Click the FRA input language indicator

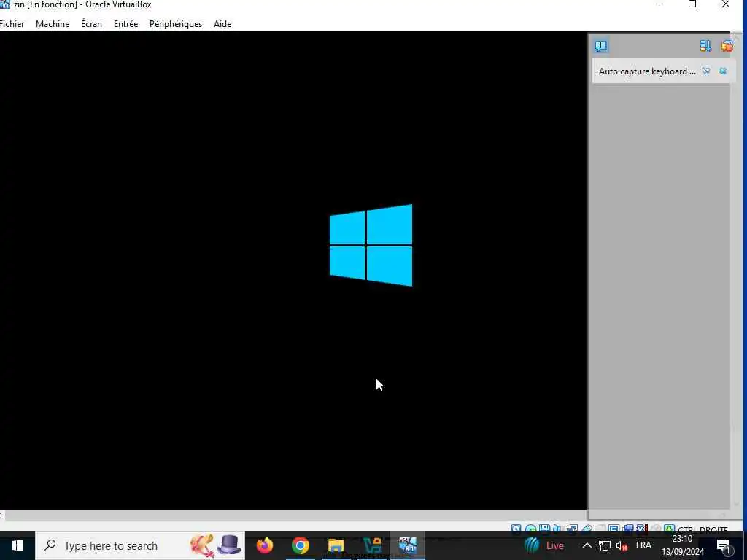[x=643, y=545]
